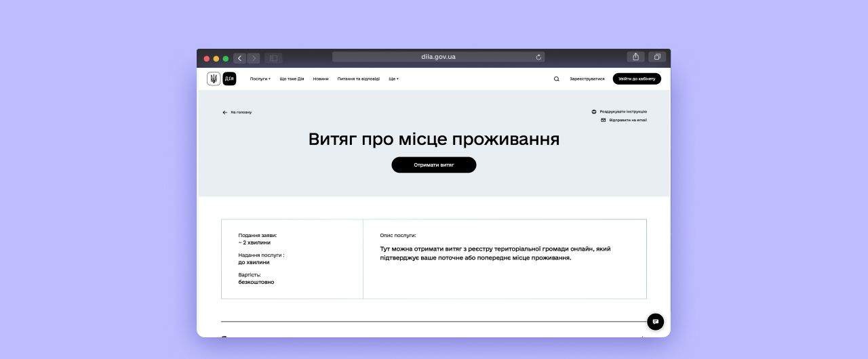The image size is (868, 359).
Task: Expand the Ще dropdown menu
Action: pos(393,79)
